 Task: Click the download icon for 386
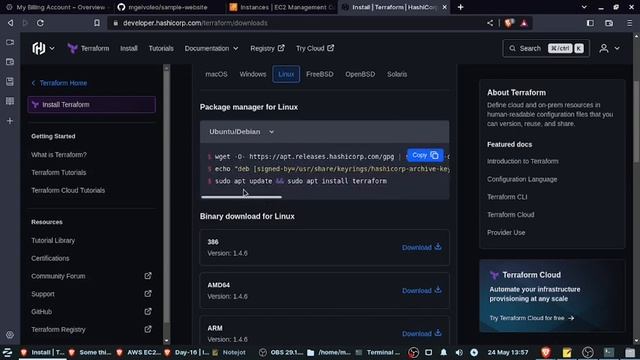click(x=438, y=247)
